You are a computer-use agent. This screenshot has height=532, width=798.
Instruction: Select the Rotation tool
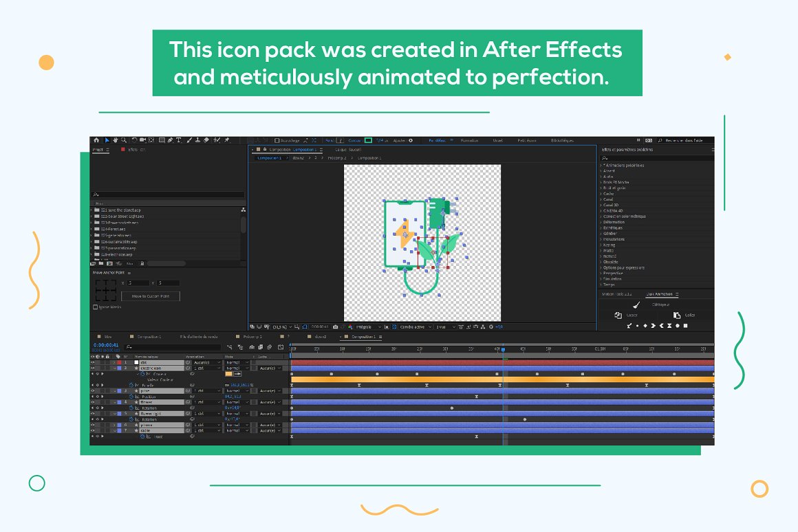[x=134, y=140]
